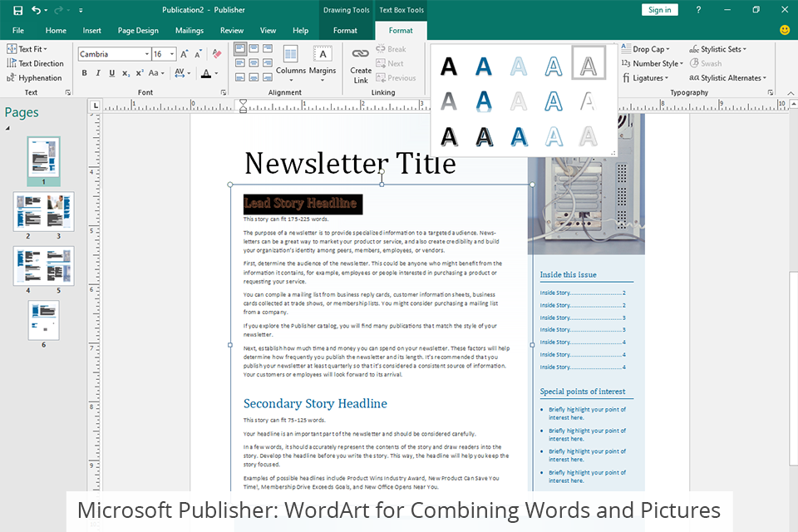Click the Help question mark icon
The image size is (798, 532).
698,10
